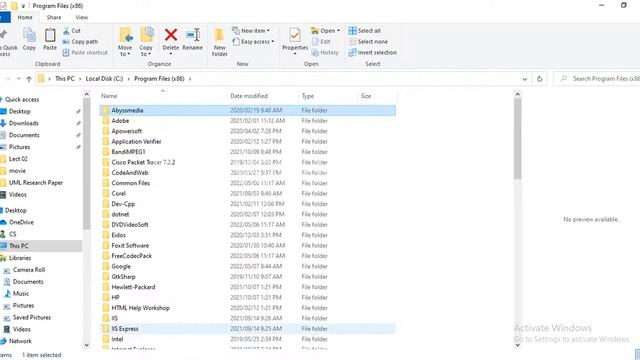Go up one level with the Up arrow
The image size is (640, 360).
click(29, 79)
